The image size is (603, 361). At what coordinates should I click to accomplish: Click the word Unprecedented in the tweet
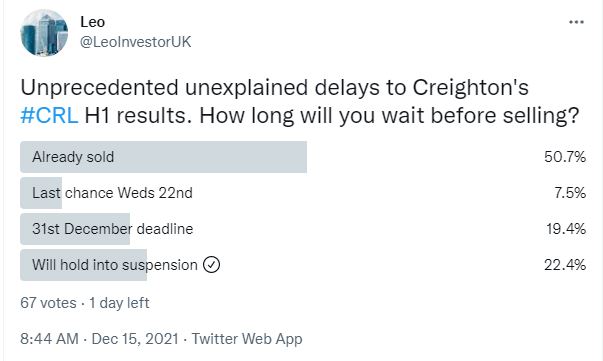99,87
